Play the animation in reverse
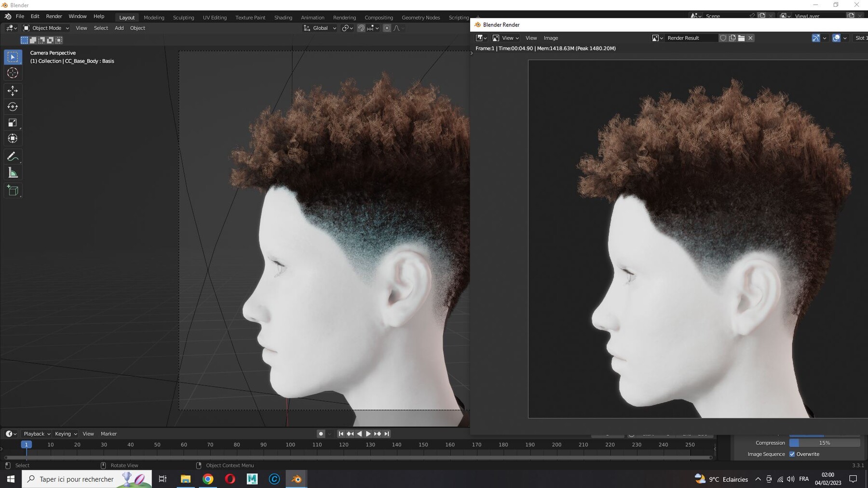This screenshot has height=488, width=868. pos(359,434)
